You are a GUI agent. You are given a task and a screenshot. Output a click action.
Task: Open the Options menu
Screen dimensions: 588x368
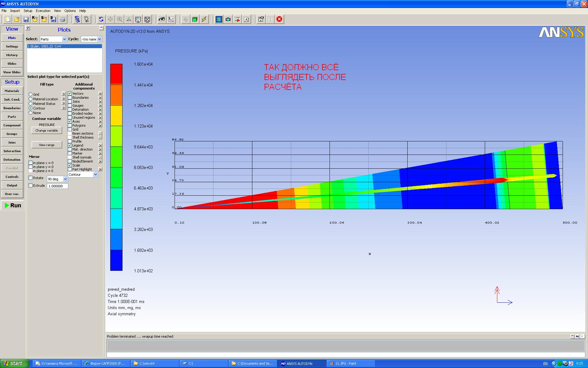[70, 11]
